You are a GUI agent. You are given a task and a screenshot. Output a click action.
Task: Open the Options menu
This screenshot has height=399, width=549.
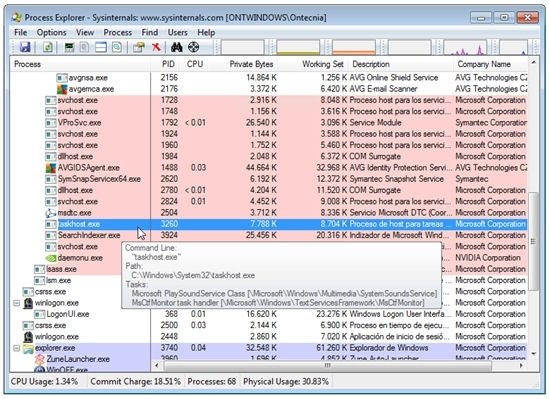(51, 33)
